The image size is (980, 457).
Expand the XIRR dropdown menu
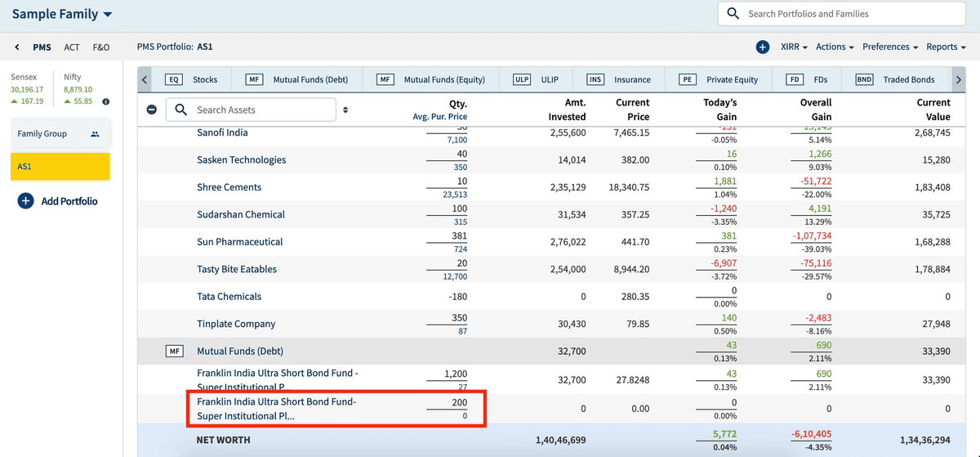tap(794, 47)
